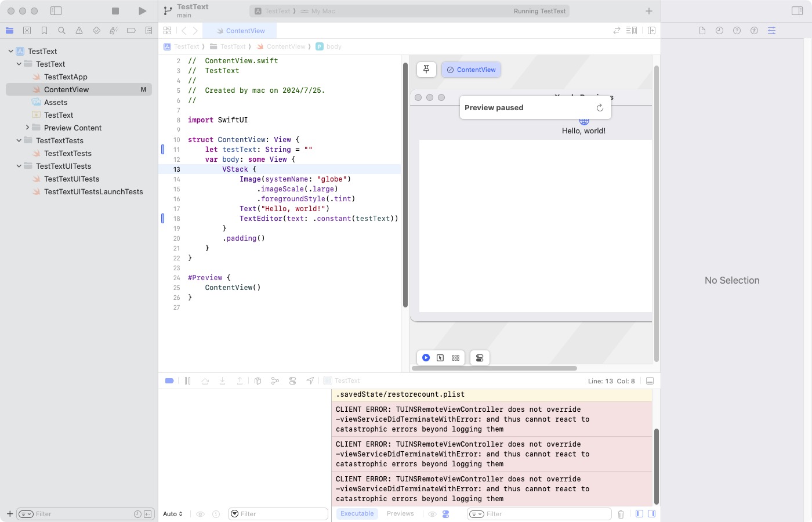
Task: Resume the paused preview
Action: pyautogui.click(x=600, y=107)
